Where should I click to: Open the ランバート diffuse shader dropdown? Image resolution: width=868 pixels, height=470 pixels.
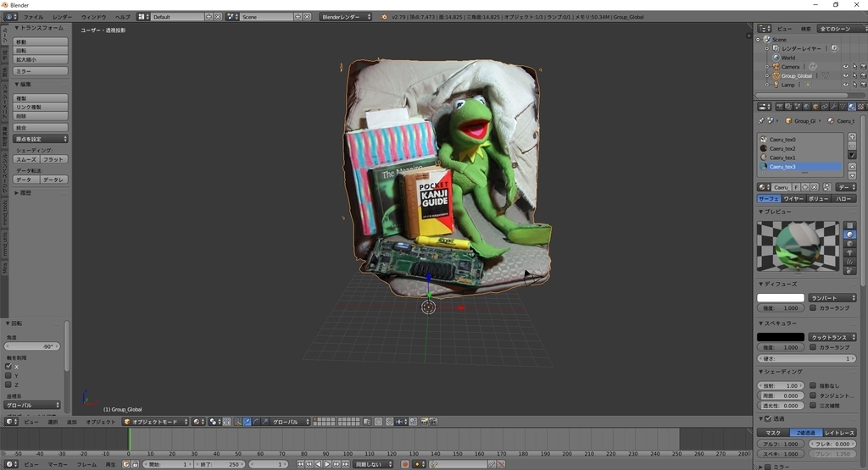[832, 298]
